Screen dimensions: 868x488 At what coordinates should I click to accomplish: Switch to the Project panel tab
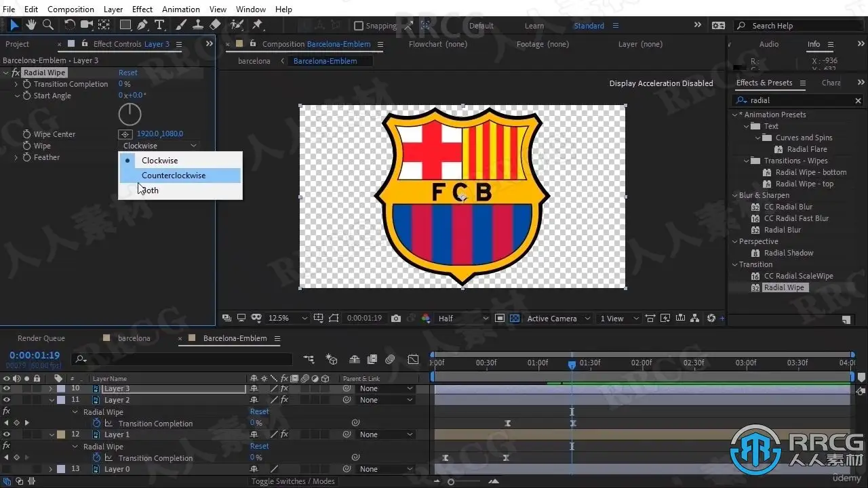pyautogui.click(x=17, y=44)
